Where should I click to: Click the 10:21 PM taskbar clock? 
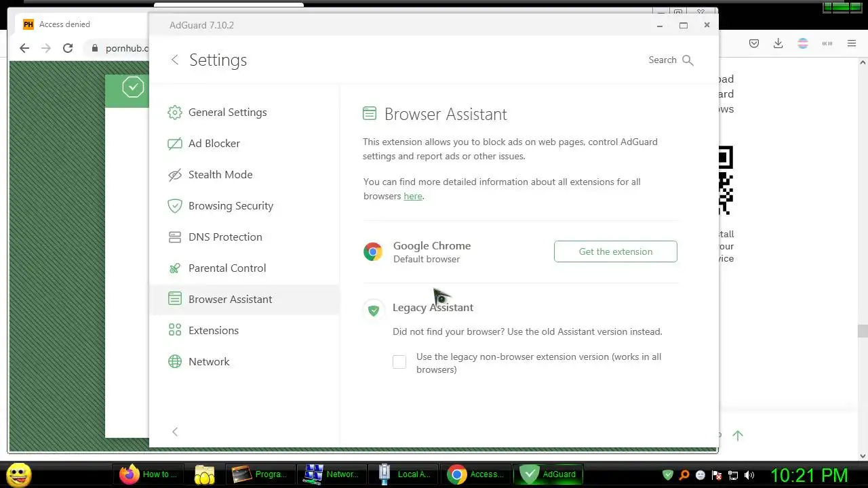tap(809, 474)
